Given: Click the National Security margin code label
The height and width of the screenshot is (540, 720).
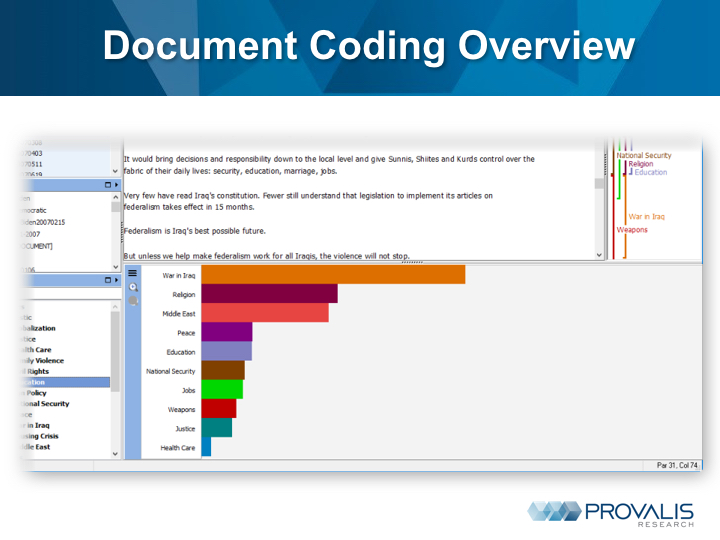Looking at the screenshot, I should click(644, 155).
